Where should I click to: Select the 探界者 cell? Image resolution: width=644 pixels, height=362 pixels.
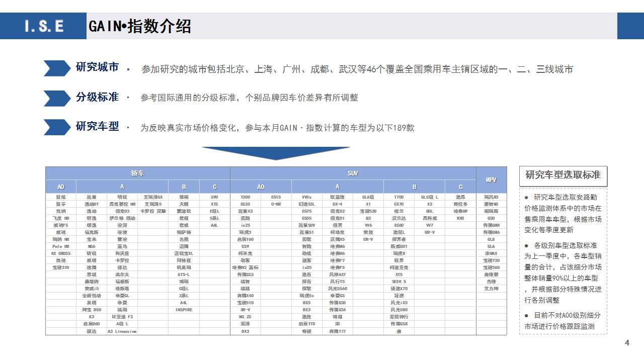tap(399, 239)
